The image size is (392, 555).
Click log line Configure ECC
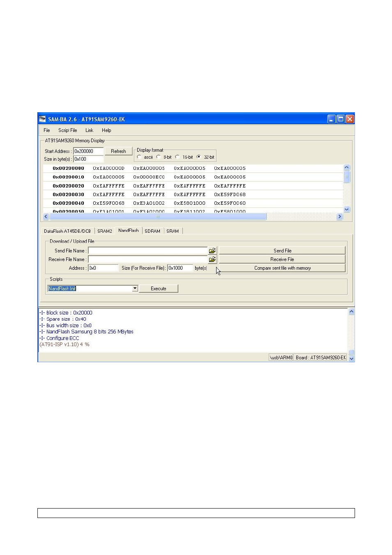[59, 338]
